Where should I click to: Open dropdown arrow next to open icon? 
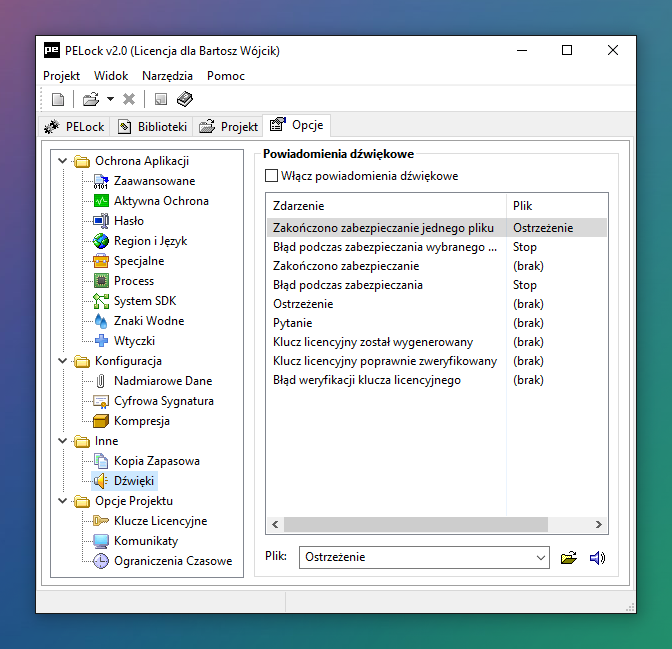[110, 99]
